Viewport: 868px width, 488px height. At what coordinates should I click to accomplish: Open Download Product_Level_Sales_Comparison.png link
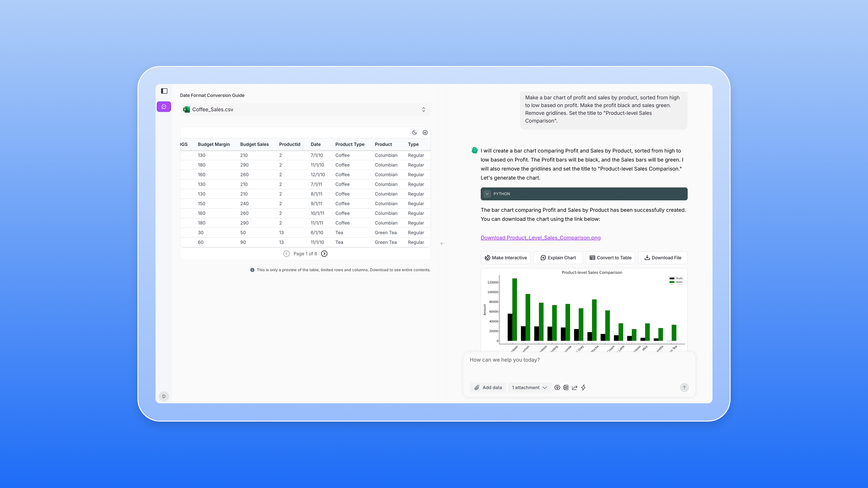click(540, 238)
